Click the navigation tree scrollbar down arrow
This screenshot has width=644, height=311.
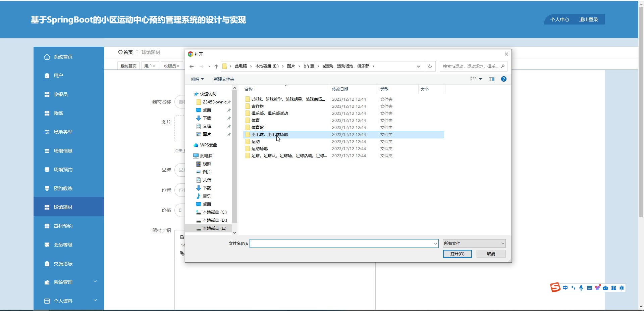234,232
